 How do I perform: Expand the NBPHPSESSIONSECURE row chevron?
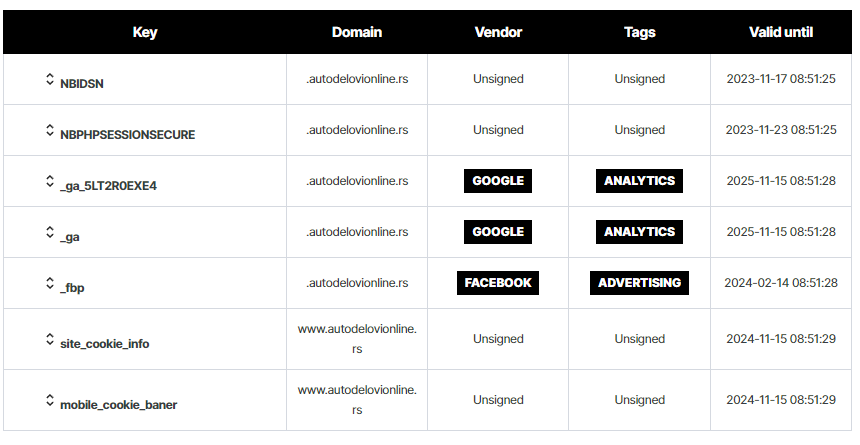click(x=49, y=131)
